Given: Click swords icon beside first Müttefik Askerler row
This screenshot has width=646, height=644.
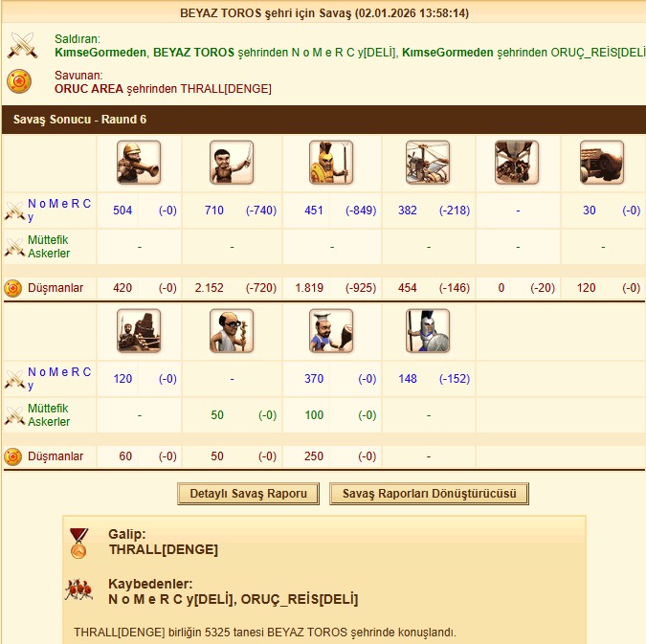Looking at the screenshot, I should (x=14, y=247).
